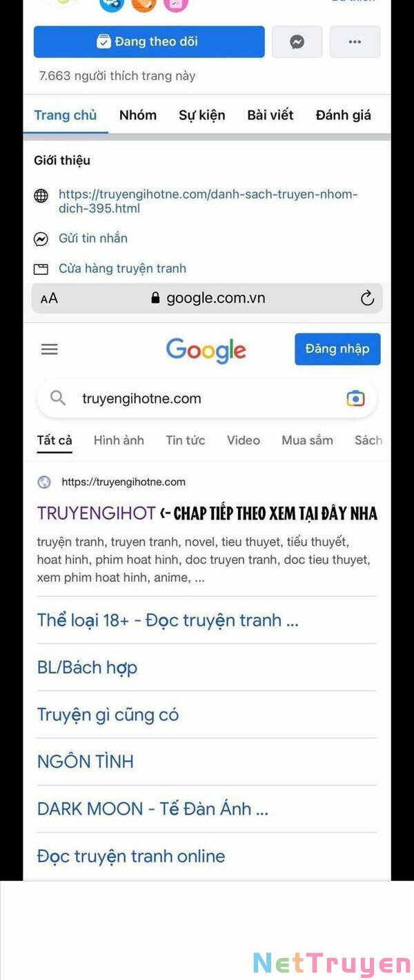Open the BL/Bách hợp sitelink
The image size is (414, 980).
pos(87,667)
